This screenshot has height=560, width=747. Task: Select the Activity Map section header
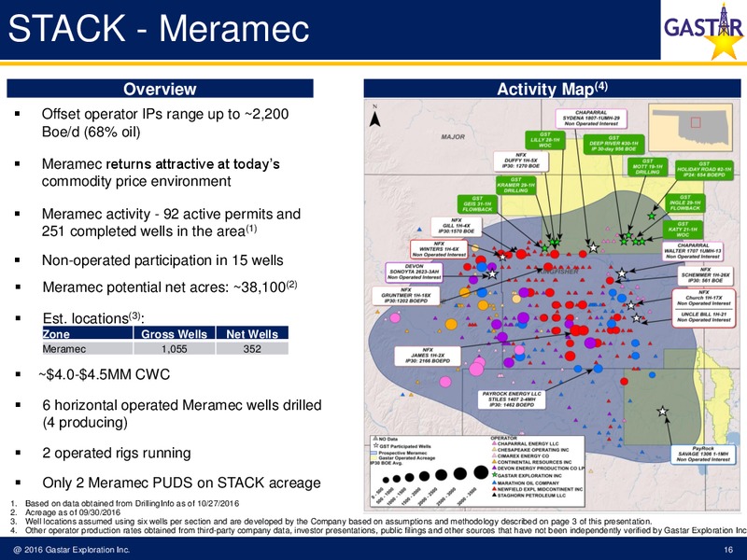pos(552,89)
